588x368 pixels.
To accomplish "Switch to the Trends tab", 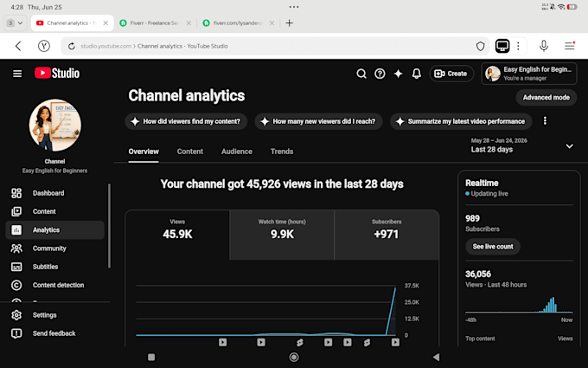I will point(282,152).
